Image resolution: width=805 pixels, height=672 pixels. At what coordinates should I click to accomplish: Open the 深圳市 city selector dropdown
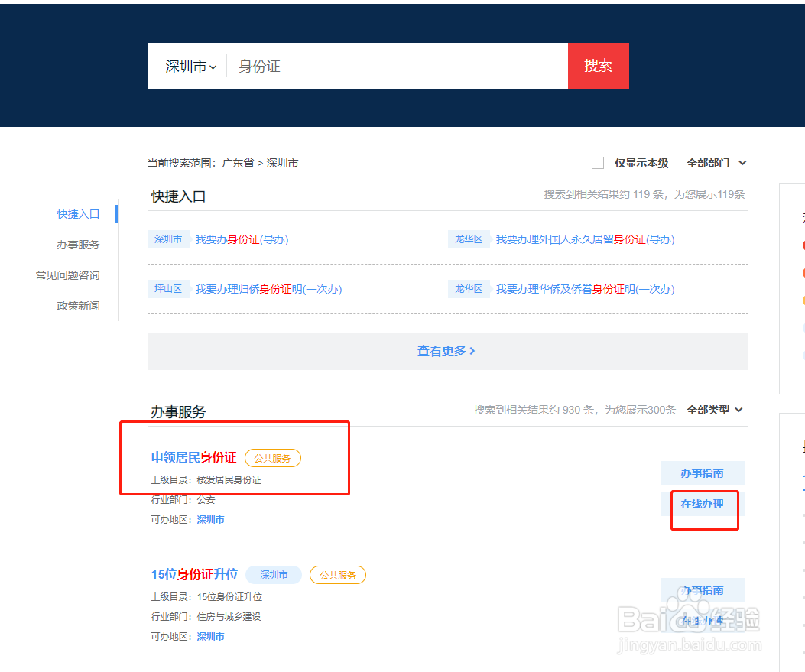pyautogui.click(x=188, y=66)
